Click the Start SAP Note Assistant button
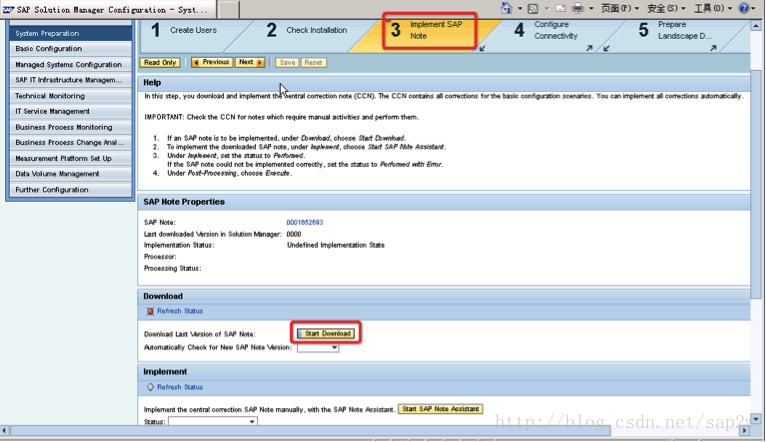The height and width of the screenshot is (442, 766). point(440,409)
